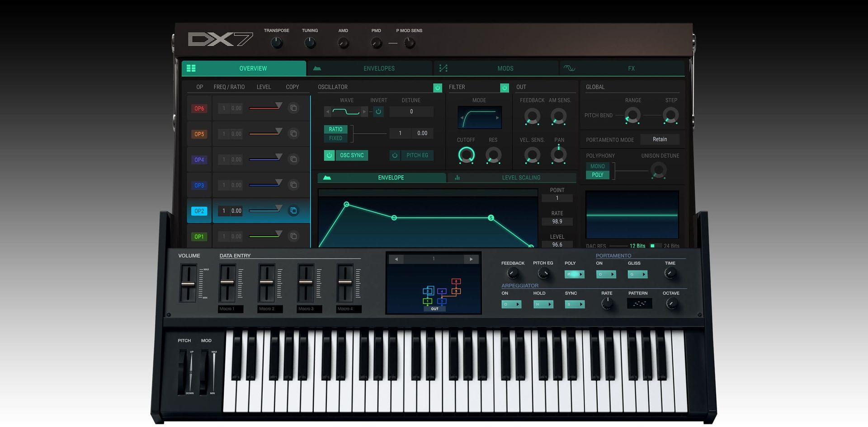Toggle the portamento GLISS switch
The width and height of the screenshot is (868, 427).
[638, 274]
